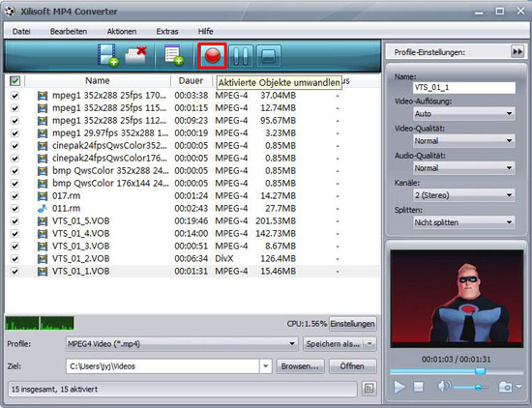Toggle the select-all checkbox in the list header
Screen dimensions: 532x408
[x=15, y=80]
